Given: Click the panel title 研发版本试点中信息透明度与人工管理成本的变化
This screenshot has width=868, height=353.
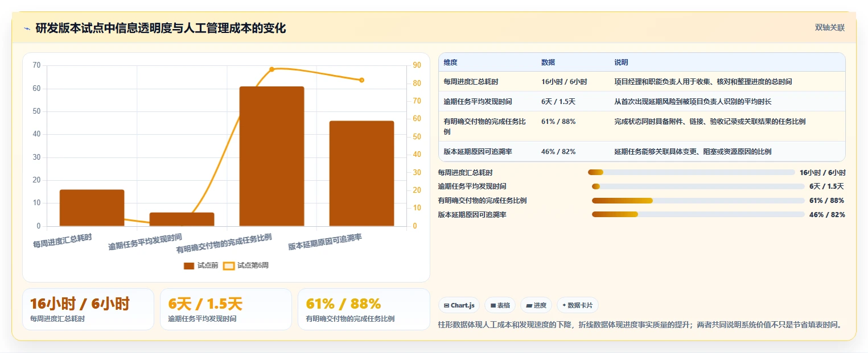Looking at the screenshot, I should [x=161, y=28].
